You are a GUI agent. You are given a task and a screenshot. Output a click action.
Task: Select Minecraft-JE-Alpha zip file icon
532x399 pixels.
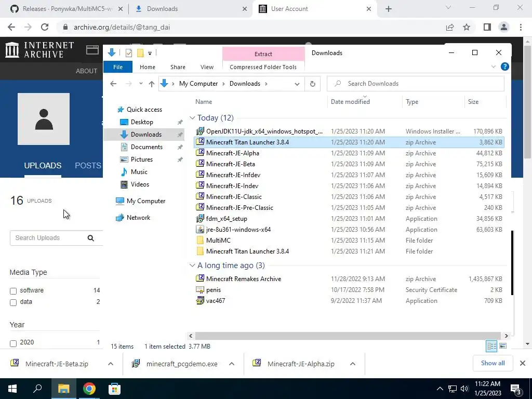[200, 153]
